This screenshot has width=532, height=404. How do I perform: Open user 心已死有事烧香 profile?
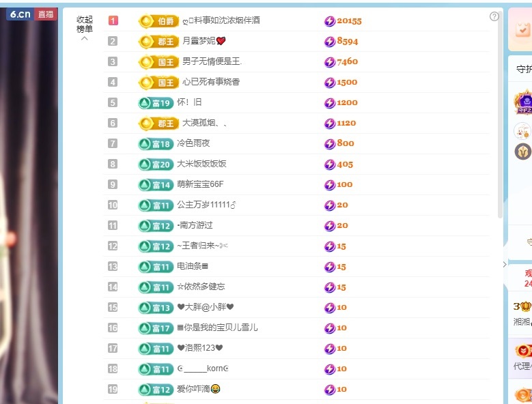click(x=210, y=83)
